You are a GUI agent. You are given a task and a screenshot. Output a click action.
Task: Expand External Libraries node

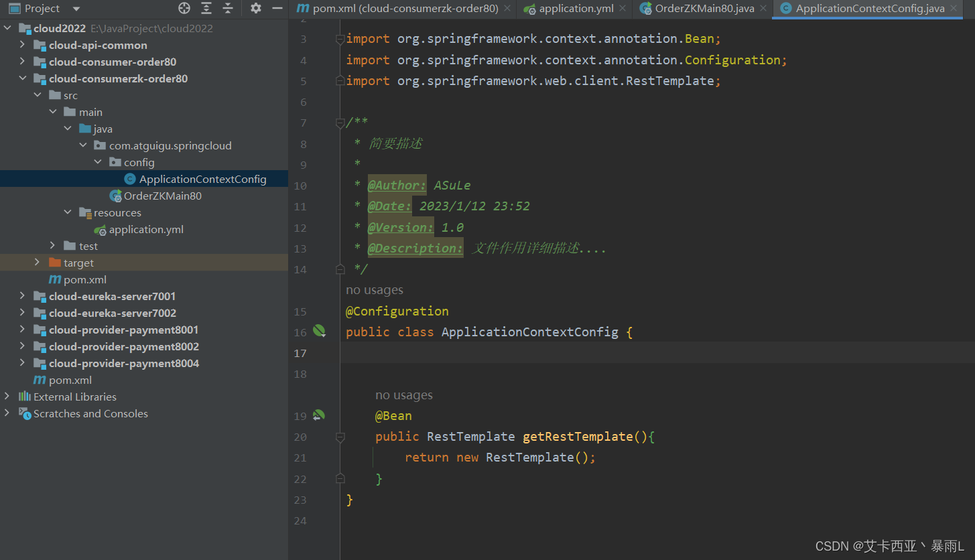pyautogui.click(x=7, y=397)
